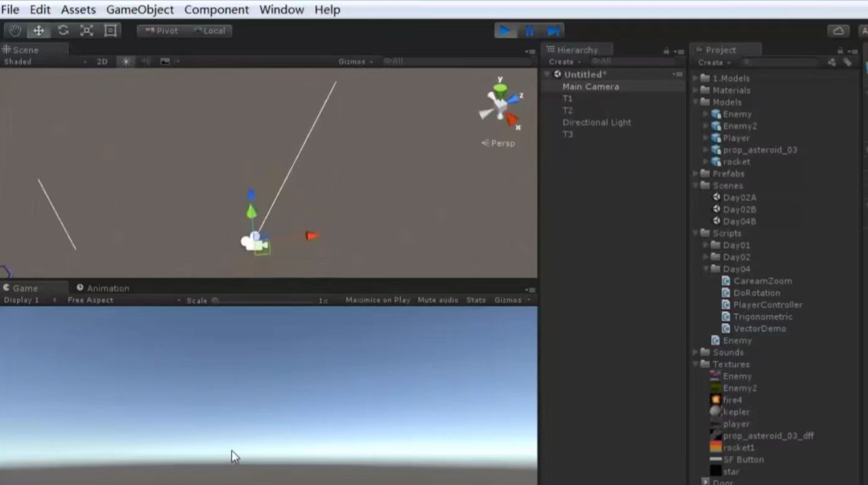Viewport: 868px width, 485px height.
Task: Click the blue Z-axis move arrow
Action: [251, 194]
